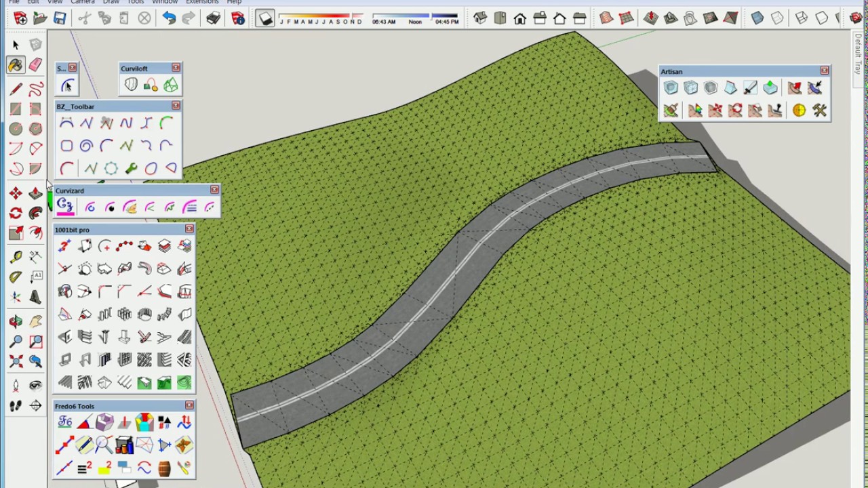The width and height of the screenshot is (868, 488).
Task: Open a file with folder icon
Action: (x=40, y=18)
